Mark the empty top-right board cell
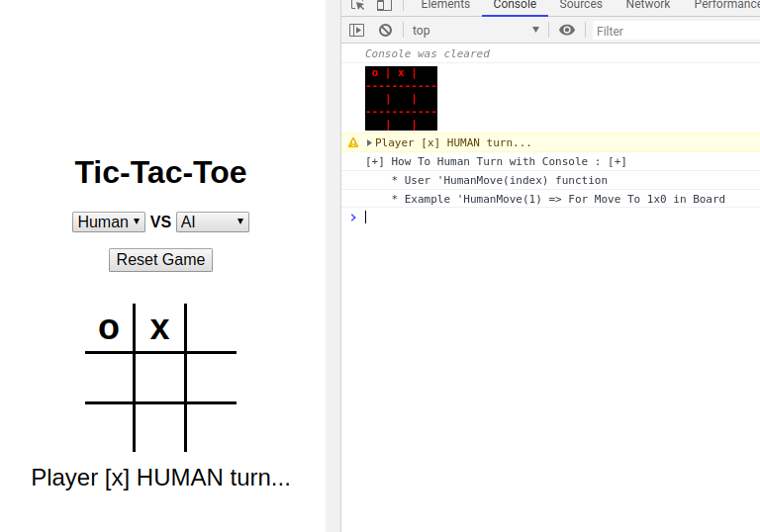This screenshot has height=532, width=760. [212, 328]
